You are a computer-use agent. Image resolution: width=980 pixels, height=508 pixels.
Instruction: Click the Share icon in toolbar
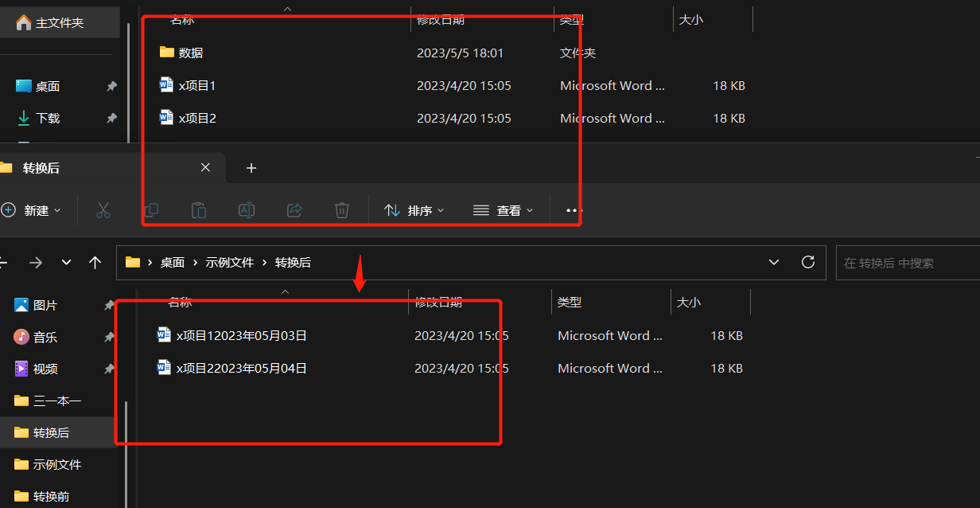pyautogui.click(x=294, y=210)
